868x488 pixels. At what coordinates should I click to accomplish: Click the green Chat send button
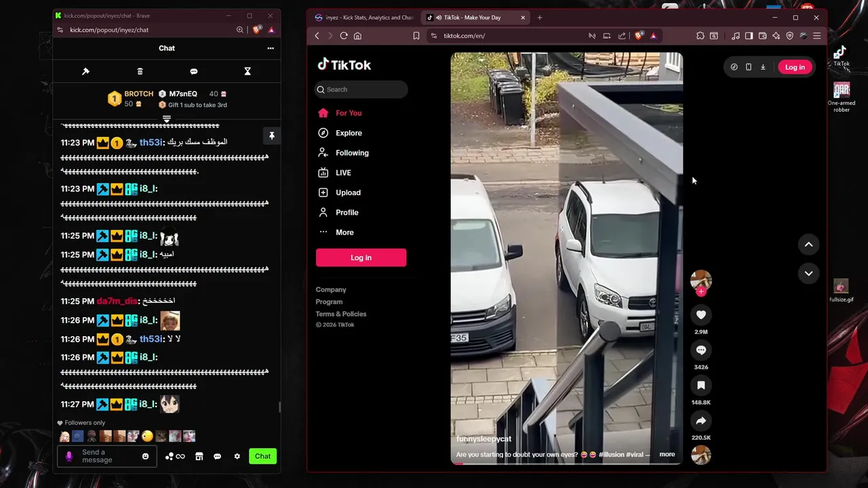[262, 456]
